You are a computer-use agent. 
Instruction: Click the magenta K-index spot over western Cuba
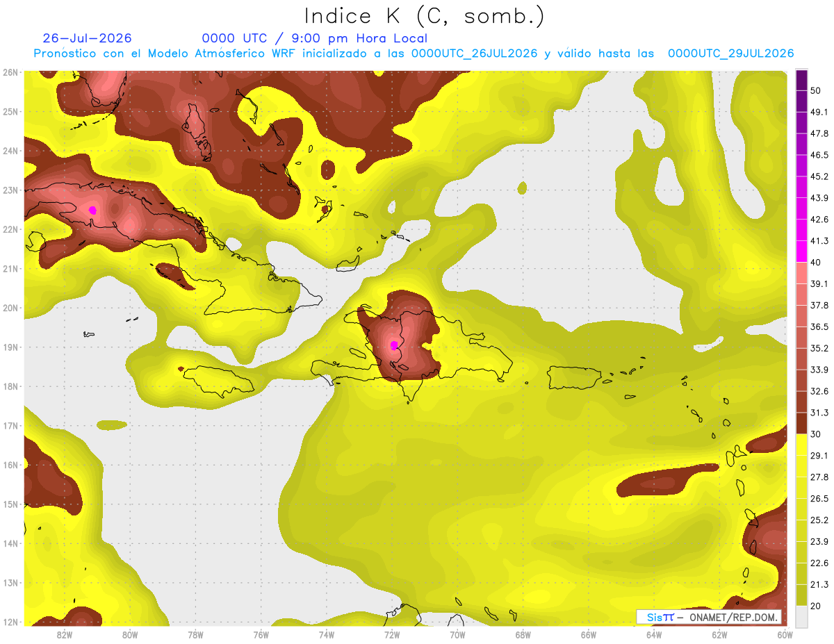(x=92, y=210)
